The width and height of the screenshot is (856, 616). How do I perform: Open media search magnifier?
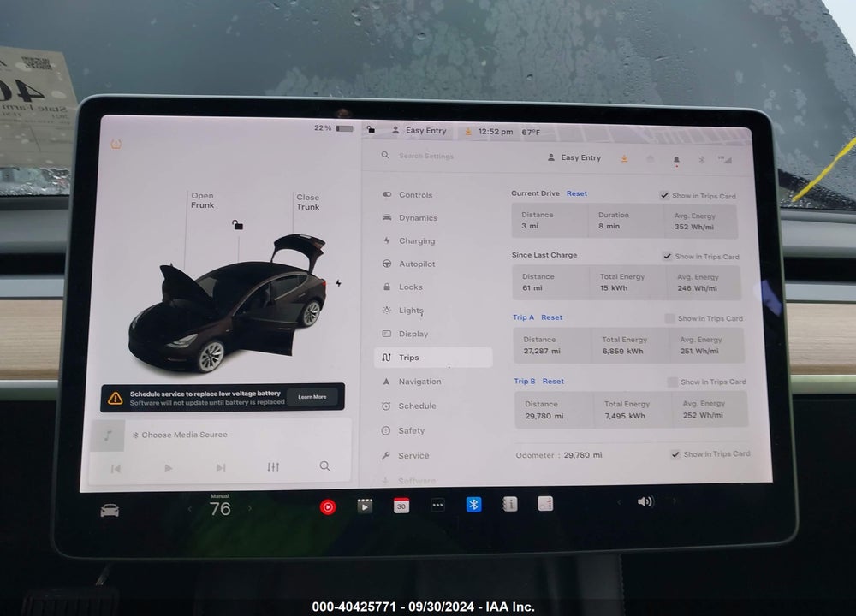[x=324, y=466]
